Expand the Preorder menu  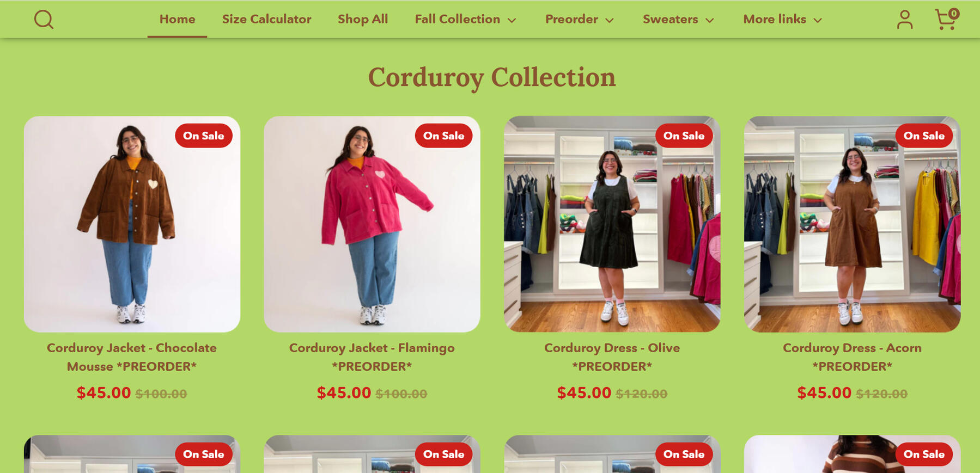pyautogui.click(x=580, y=20)
